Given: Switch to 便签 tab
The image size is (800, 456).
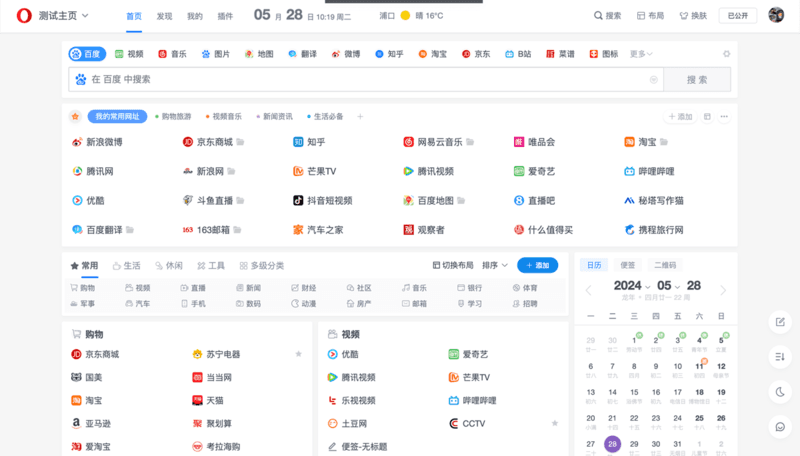Looking at the screenshot, I should click(628, 265).
